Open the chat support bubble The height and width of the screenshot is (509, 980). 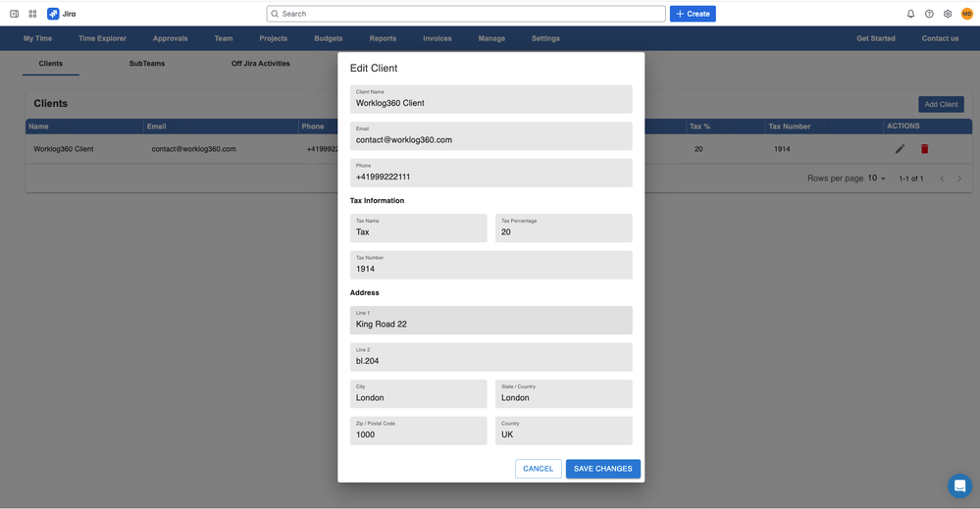click(959, 485)
